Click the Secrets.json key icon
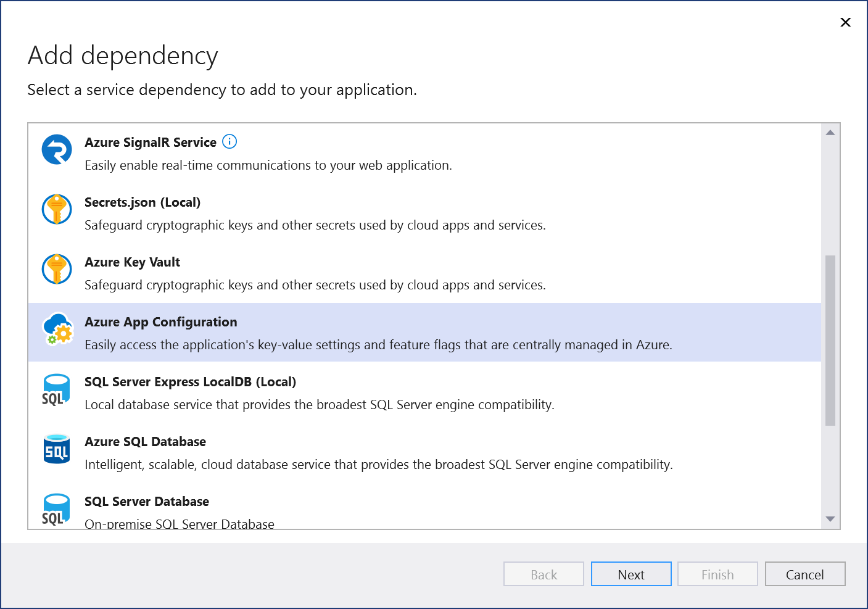The image size is (868, 609). pos(57,209)
